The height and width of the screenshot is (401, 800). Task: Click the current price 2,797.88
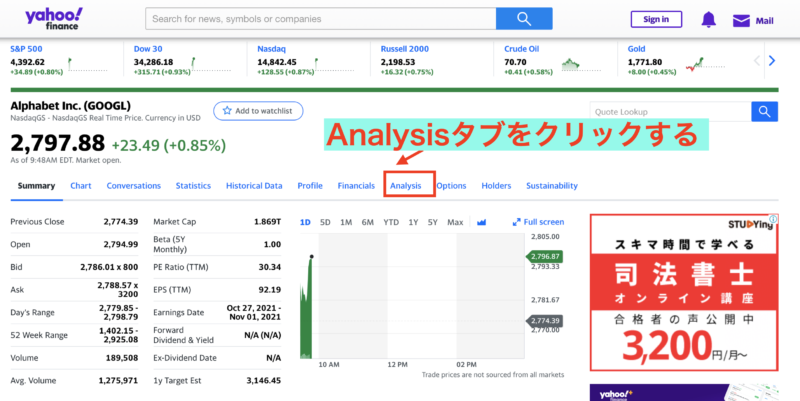pyautogui.click(x=58, y=143)
